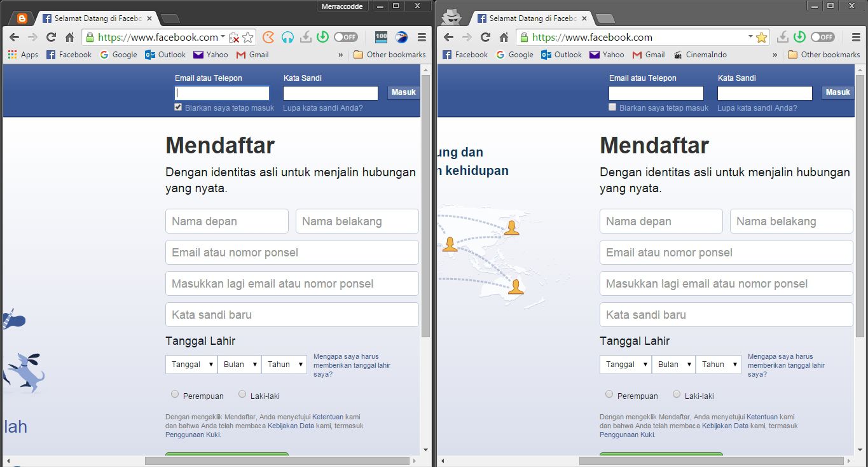The image size is (868, 467).
Task: Click the gray save/download arrow extension icon
Action: pos(305,37)
